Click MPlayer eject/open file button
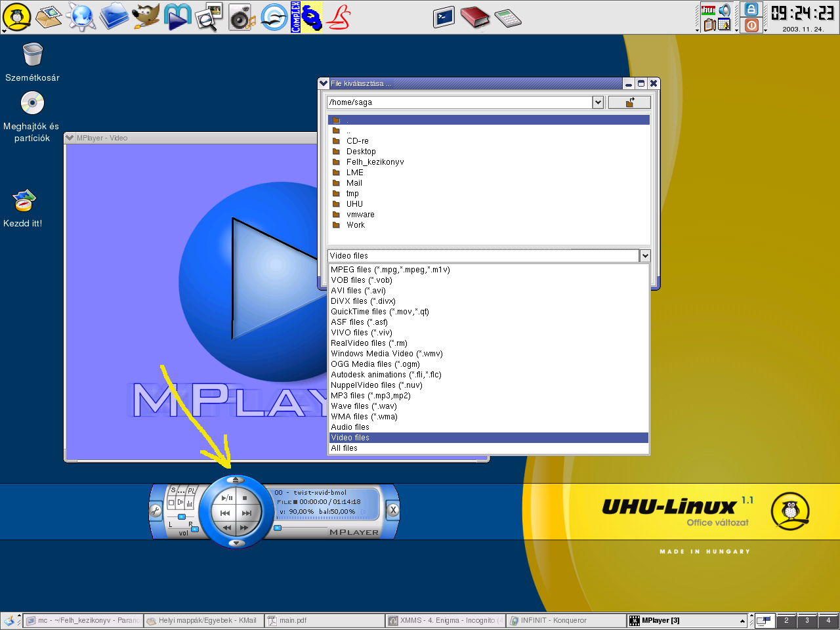The image size is (840, 630). tap(236, 480)
